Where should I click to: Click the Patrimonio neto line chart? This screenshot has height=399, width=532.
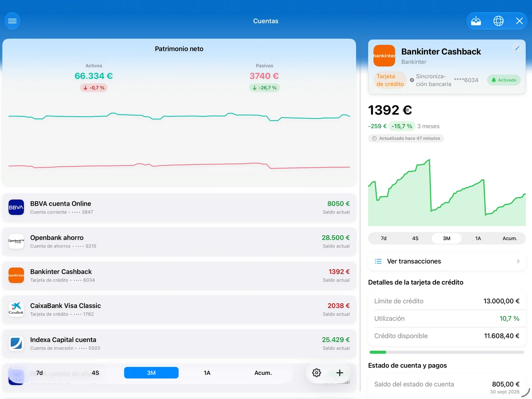[179, 140]
